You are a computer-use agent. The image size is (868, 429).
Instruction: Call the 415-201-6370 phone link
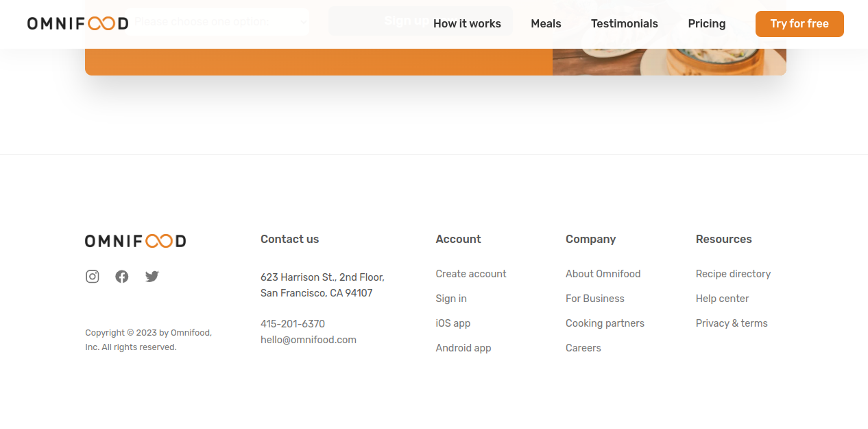[293, 324]
